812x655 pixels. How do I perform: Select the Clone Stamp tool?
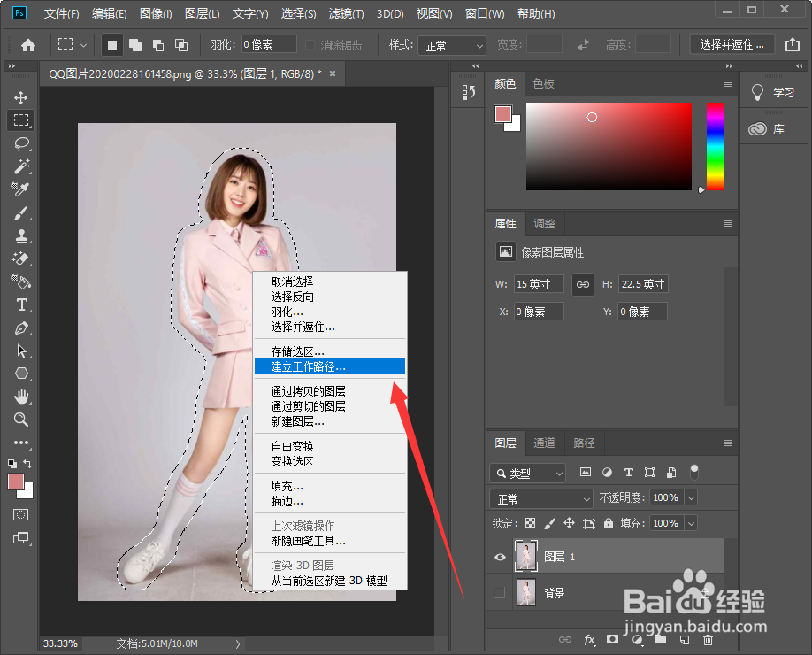point(21,235)
